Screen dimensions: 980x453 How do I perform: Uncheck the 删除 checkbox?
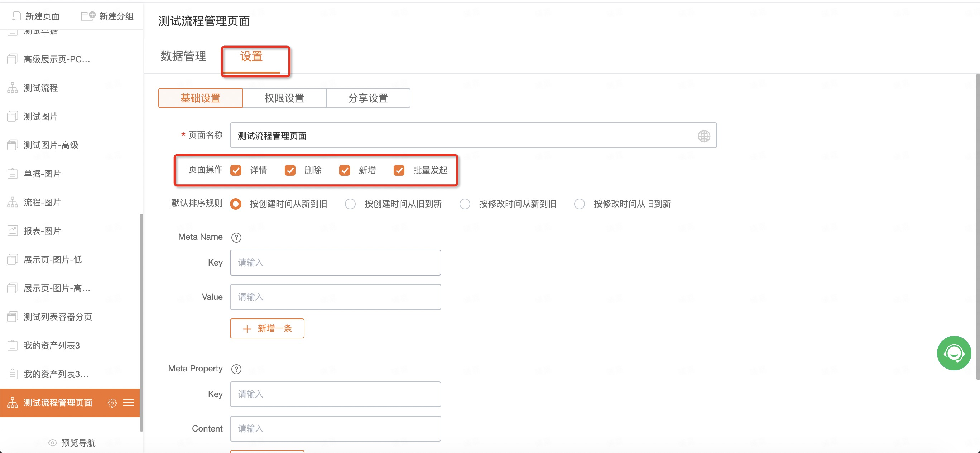[290, 170]
